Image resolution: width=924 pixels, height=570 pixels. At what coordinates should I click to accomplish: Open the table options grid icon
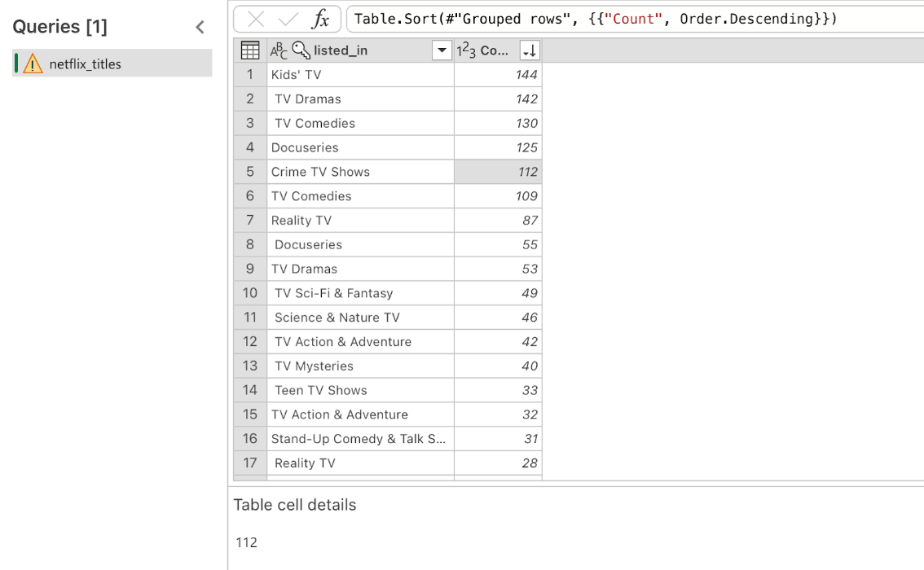250,50
